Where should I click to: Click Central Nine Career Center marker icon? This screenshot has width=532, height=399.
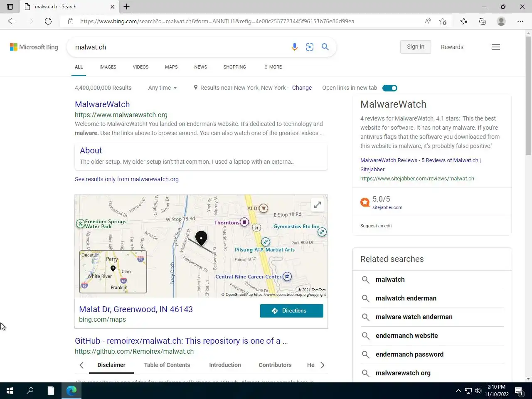click(287, 276)
